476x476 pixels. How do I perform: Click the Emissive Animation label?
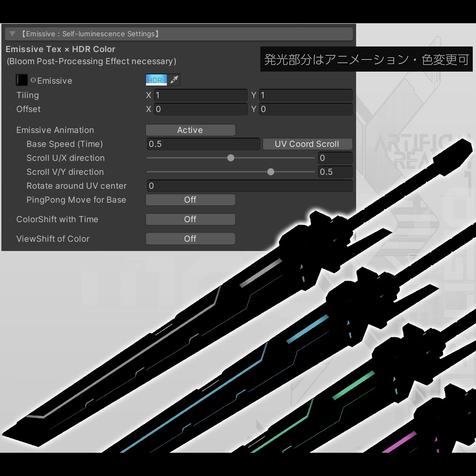55,130
